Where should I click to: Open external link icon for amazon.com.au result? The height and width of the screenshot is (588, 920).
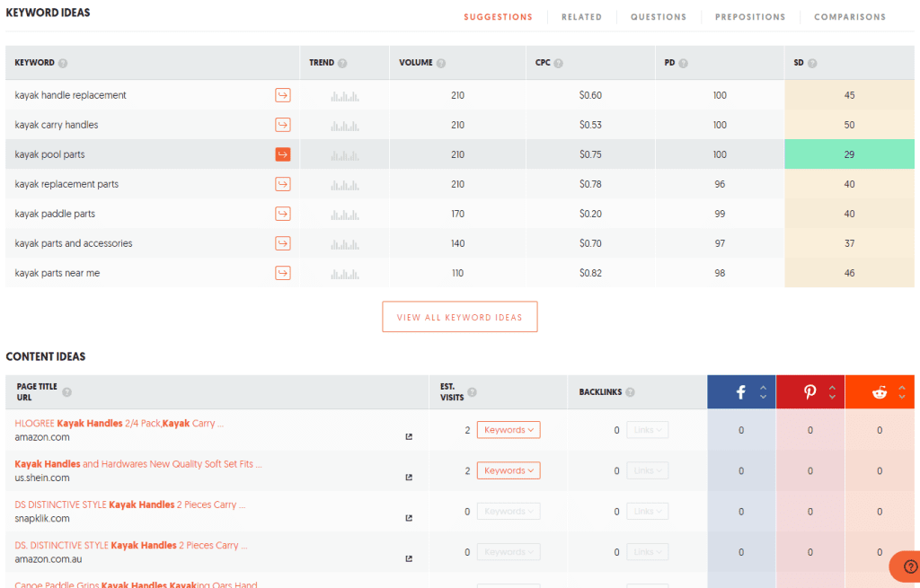pos(409,558)
